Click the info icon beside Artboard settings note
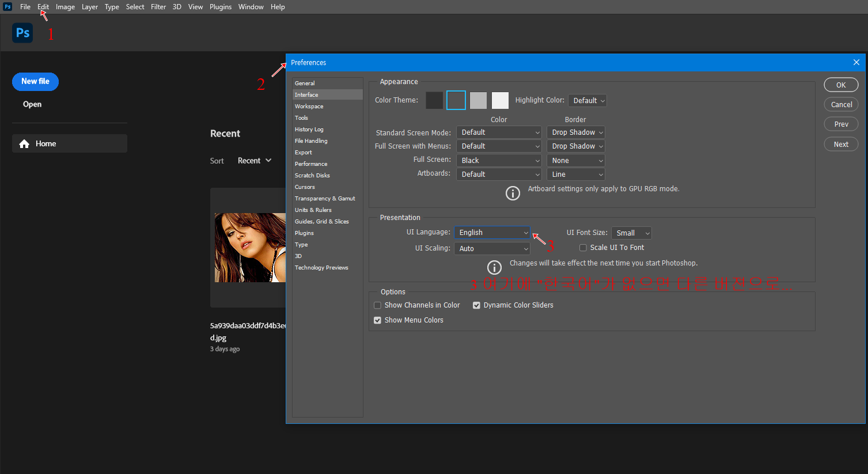Viewport: 868px width, 474px height. tap(513, 193)
